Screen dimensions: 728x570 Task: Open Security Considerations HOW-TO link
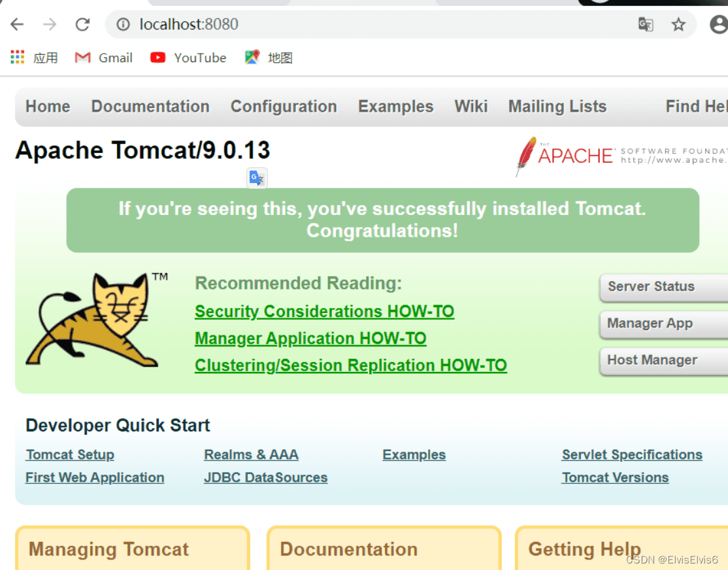[x=325, y=311]
